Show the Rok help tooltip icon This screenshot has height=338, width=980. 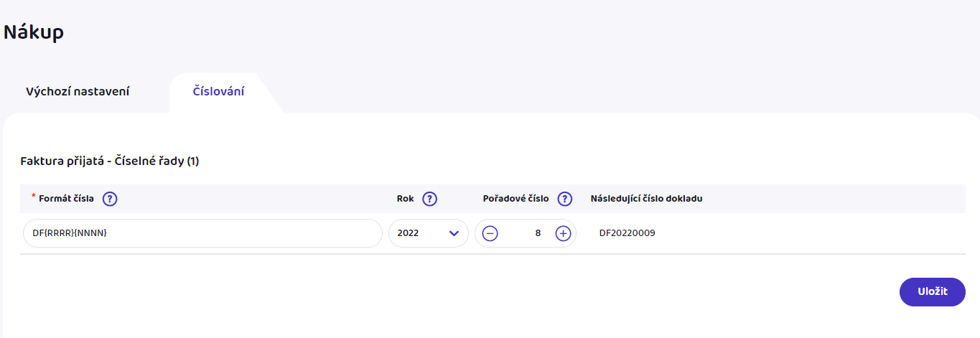coord(429,199)
